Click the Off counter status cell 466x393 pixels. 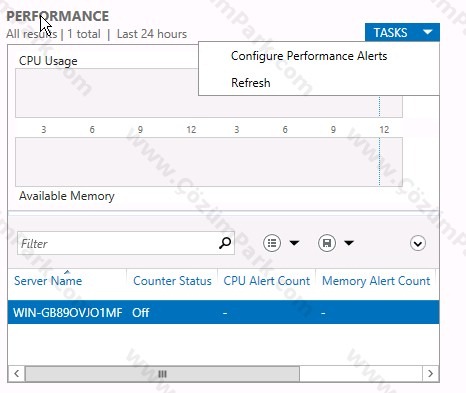tap(141, 313)
